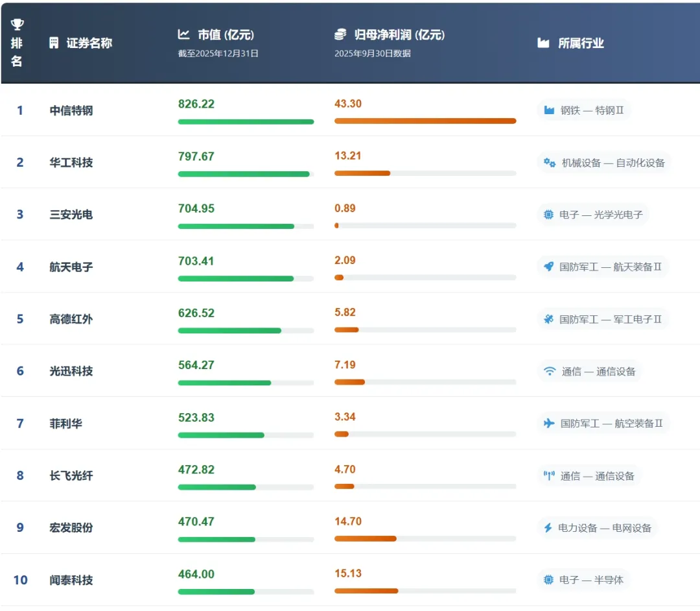Click the chip icon in 光学光电子 tag
This screenshot has height=611, width=700.
tap(548, 215)
